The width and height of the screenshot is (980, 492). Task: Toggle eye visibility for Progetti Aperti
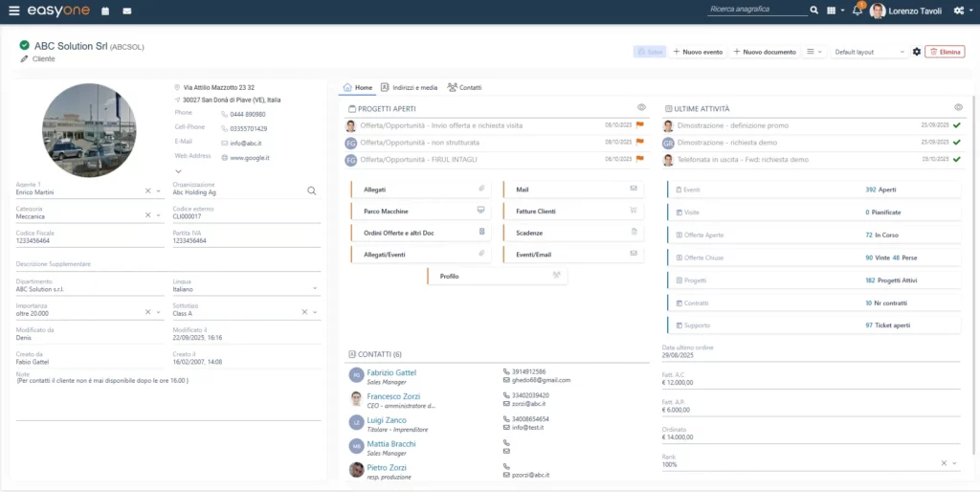coord(642,108)
